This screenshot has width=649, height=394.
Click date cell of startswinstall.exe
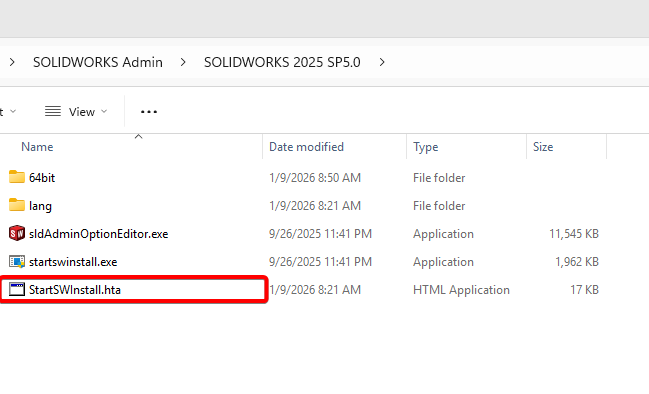[x=320, y=262]
